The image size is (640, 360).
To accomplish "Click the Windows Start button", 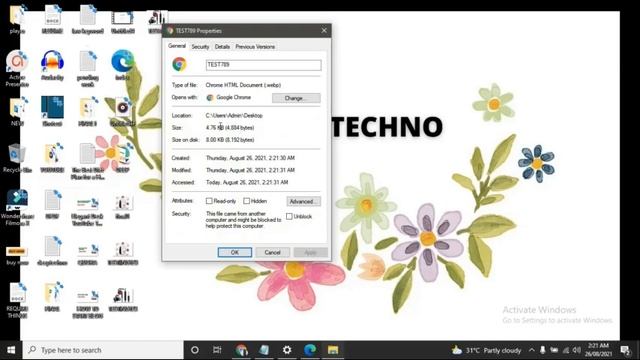I will pos(11,350).
